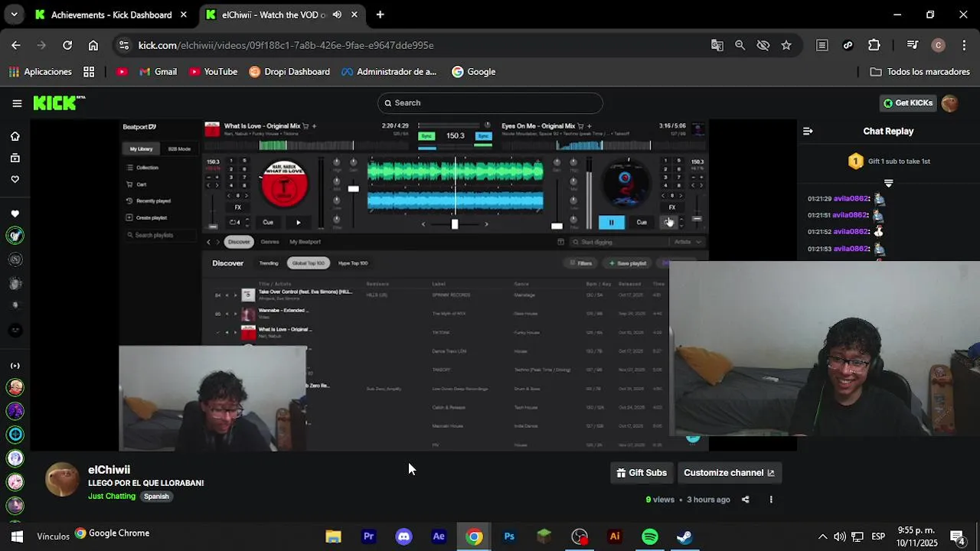
Task: Open the YouTube bookmark
Action: pos(213,72)
